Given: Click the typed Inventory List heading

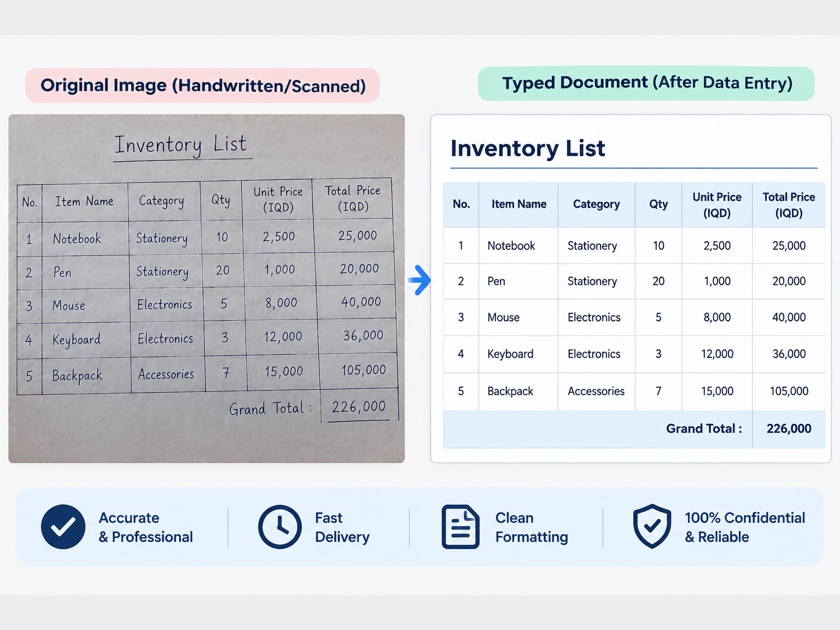Looking at the screenshot, I should pos(528,148).
